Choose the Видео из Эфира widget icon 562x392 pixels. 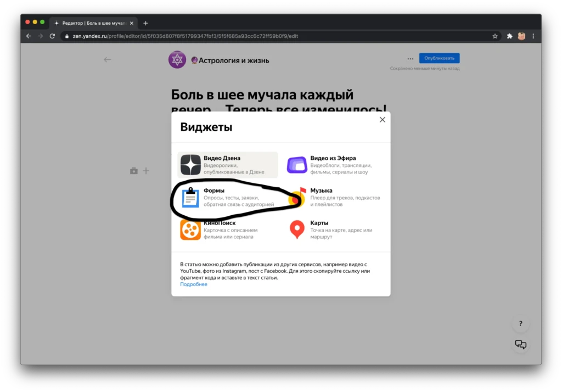coord(297,165)
